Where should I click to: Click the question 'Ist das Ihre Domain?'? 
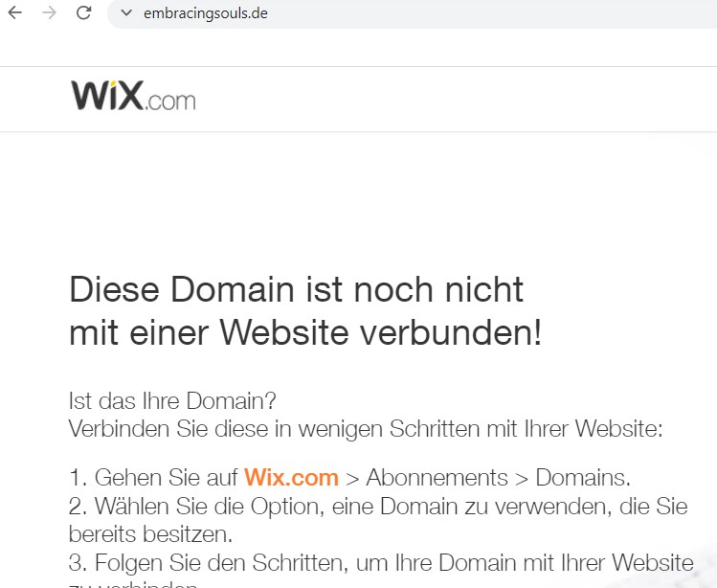(x=172, y=401)
